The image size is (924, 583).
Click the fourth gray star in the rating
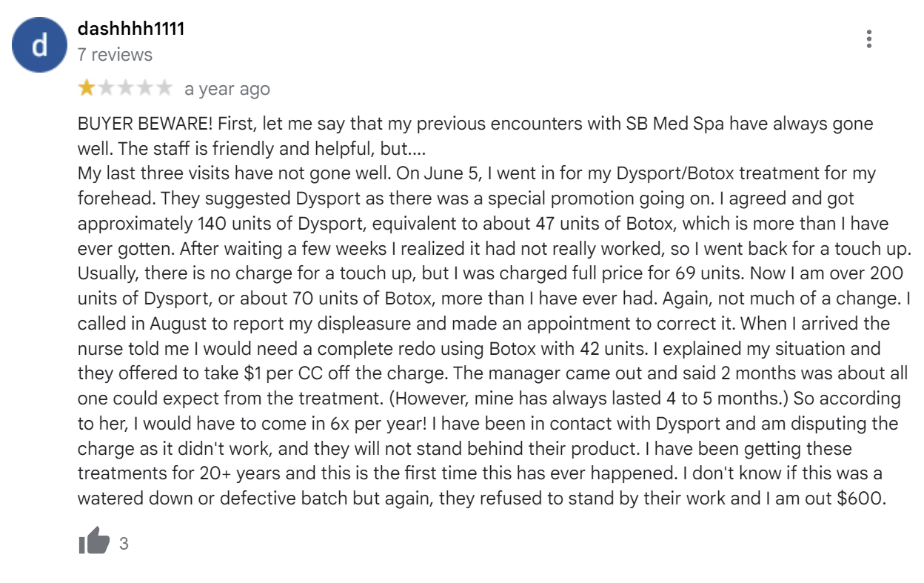144,89
